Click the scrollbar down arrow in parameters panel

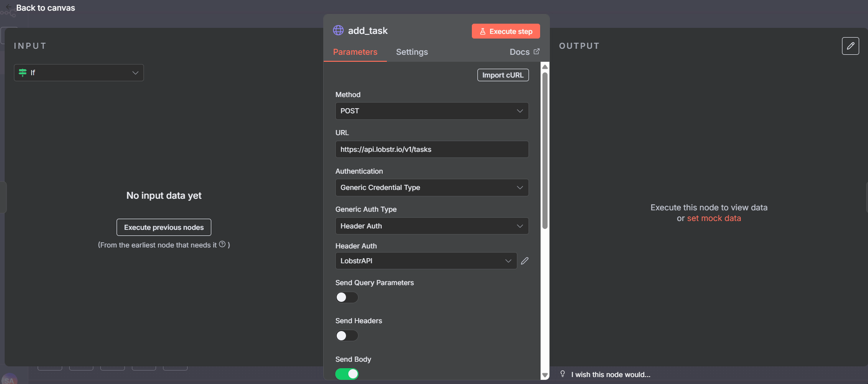(545, 375)
